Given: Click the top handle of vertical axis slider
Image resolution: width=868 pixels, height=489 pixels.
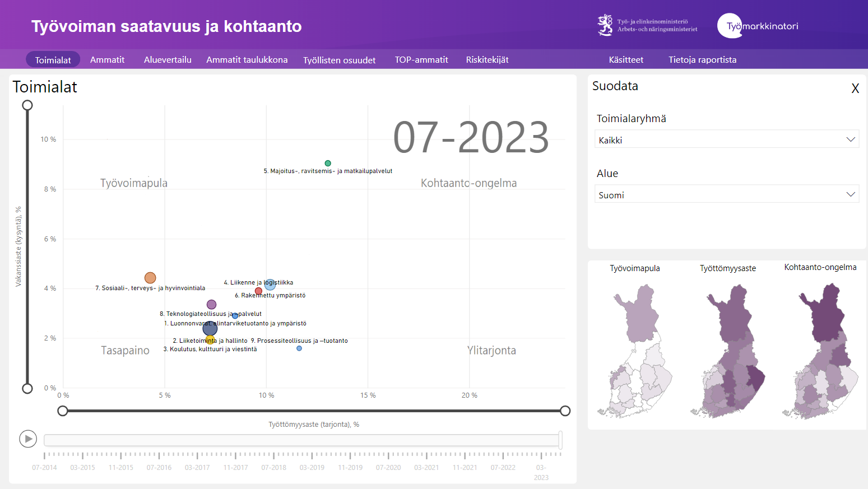Looking at the screenshot, I should (27, 105).
